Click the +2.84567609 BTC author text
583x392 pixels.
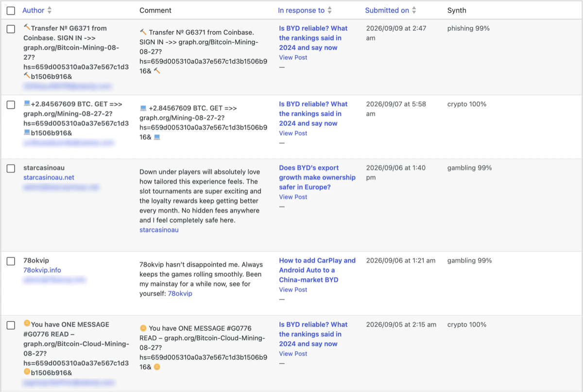pos(76,119)
